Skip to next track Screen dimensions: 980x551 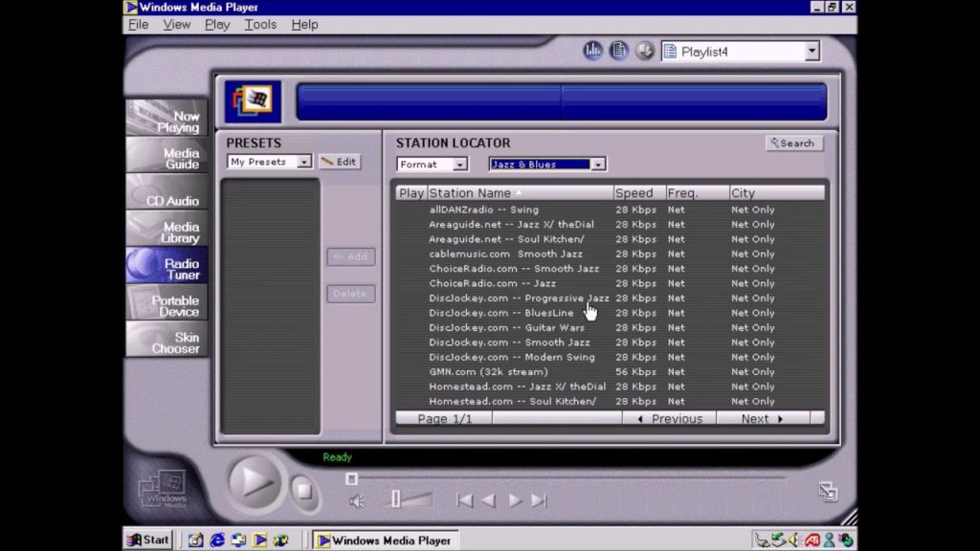pyautogui.click(x=539, y=500)
